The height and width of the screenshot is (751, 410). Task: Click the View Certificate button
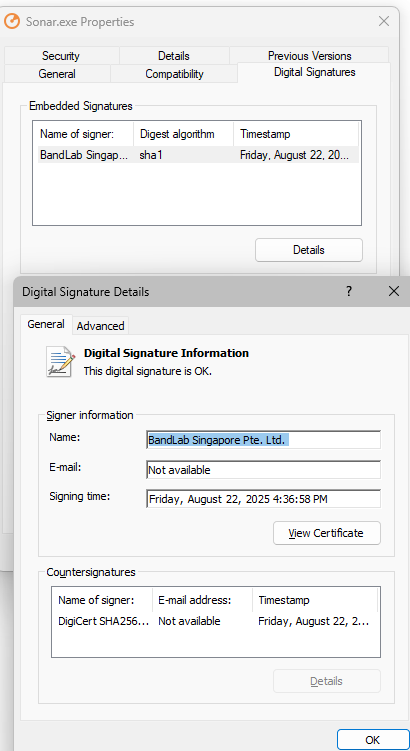pos(327,533)
